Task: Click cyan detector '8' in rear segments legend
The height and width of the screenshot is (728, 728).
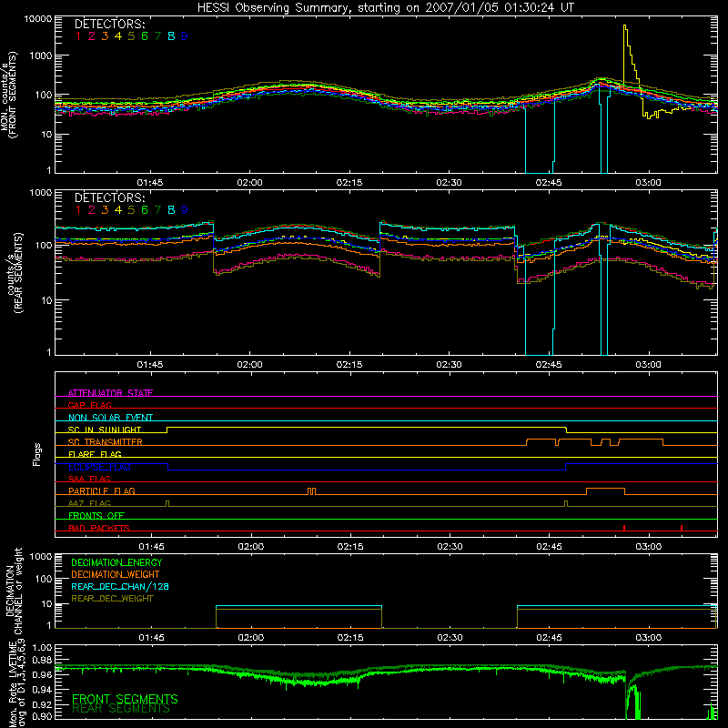Action: [x=171, y=210]
